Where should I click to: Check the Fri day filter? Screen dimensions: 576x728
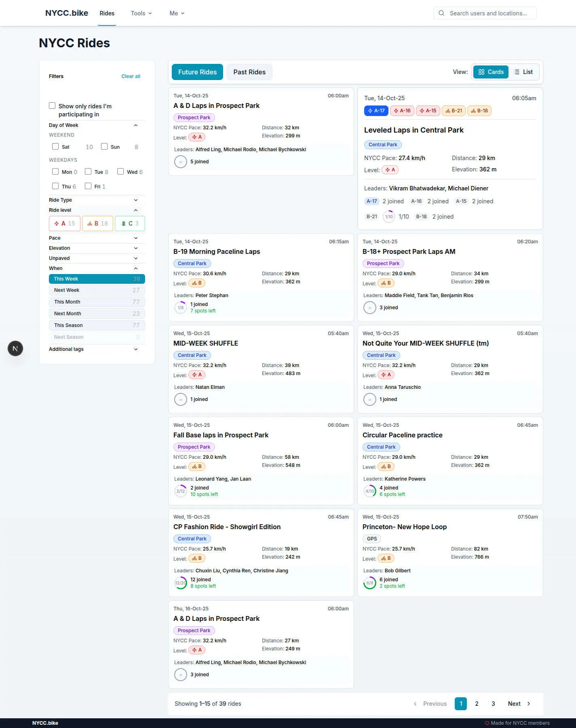point(88,186)
